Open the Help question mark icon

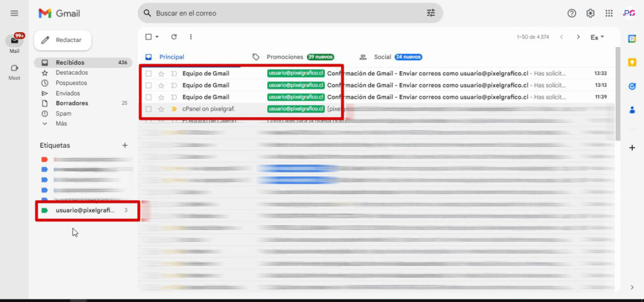(x=572, y=13)
